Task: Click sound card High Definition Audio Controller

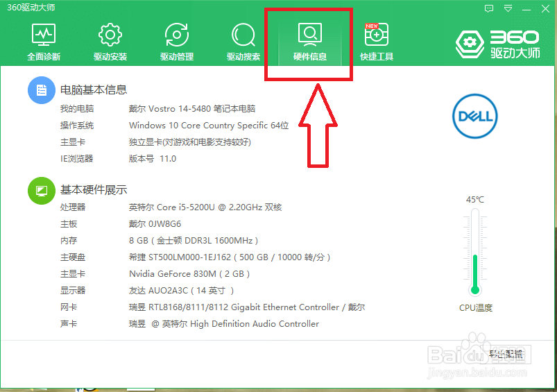Action: pyautogui.click(x=224, y=324)
